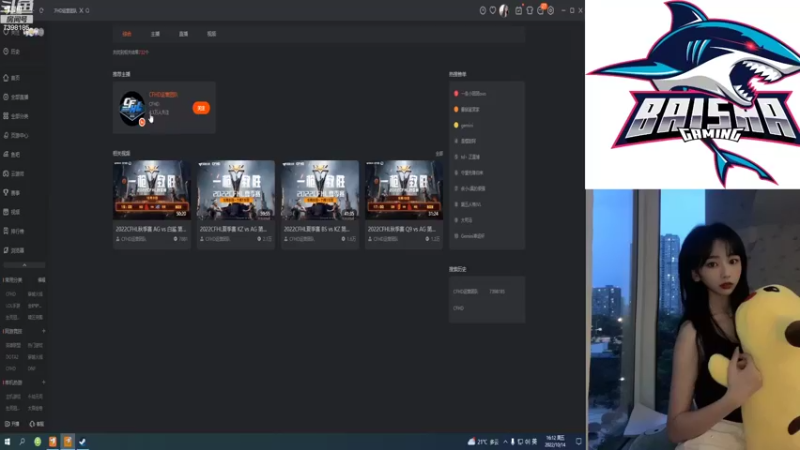Click the refresh icon in the top bar
The width and height of the screenshot is (800, 450).
[x=41, y=10]
